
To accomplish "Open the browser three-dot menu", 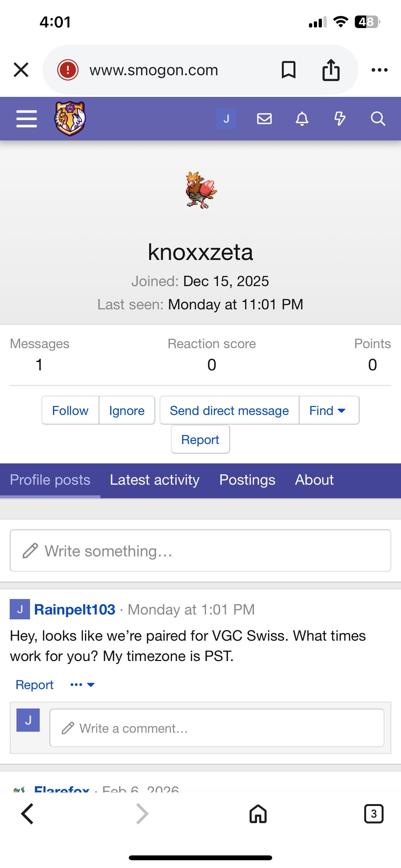I will pos(379,70).
